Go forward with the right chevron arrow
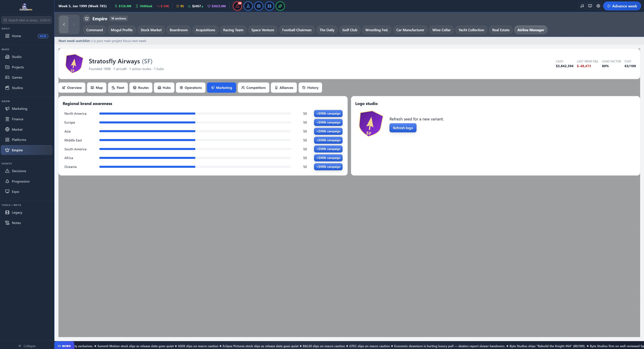This screenshot has height=349, width=644. pos(74,24)
